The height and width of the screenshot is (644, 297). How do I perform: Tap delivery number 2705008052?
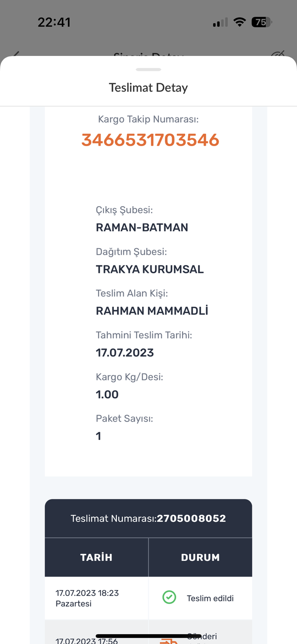point(192,519)
